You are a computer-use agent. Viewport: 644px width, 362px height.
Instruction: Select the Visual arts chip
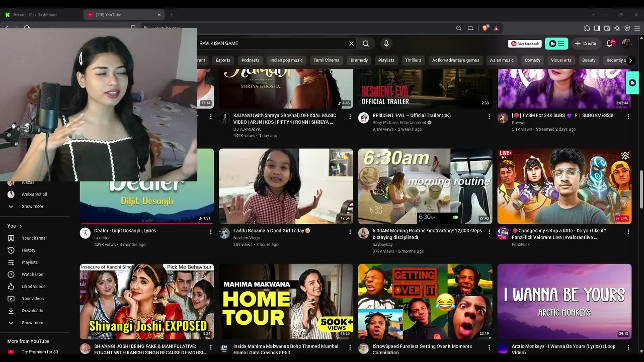pos(561,60)
